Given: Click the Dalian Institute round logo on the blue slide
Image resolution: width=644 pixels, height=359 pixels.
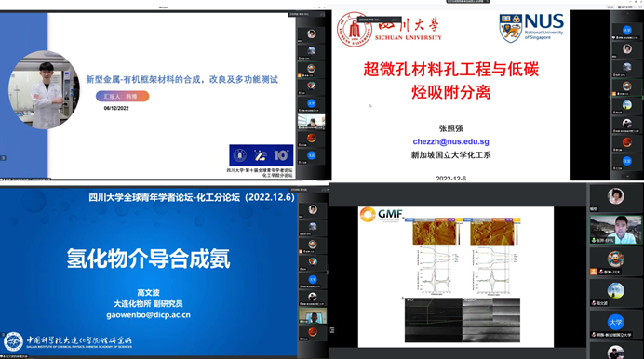Looking at the screenshot, I should [x=13, y=341].
